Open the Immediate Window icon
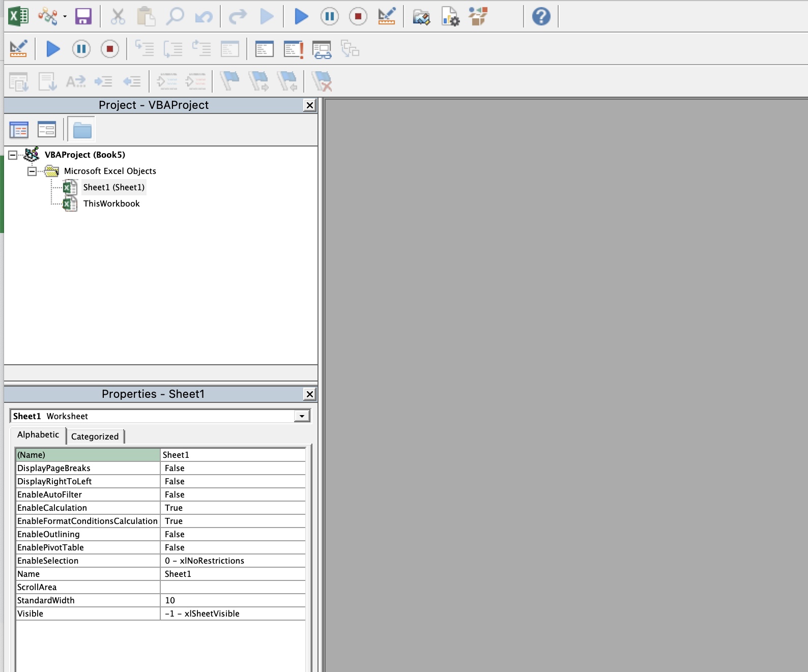 pyautogui.click(x=265, y=49)
